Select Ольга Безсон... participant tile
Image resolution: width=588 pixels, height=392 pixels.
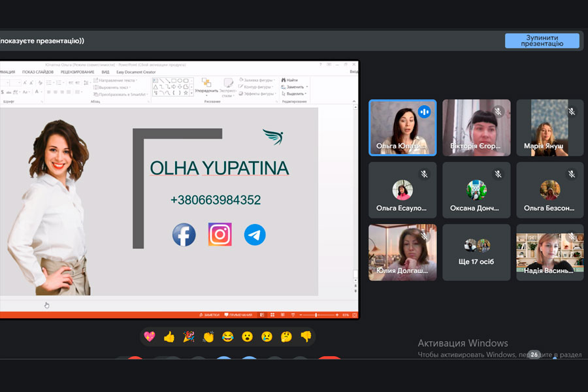(549, 190)
